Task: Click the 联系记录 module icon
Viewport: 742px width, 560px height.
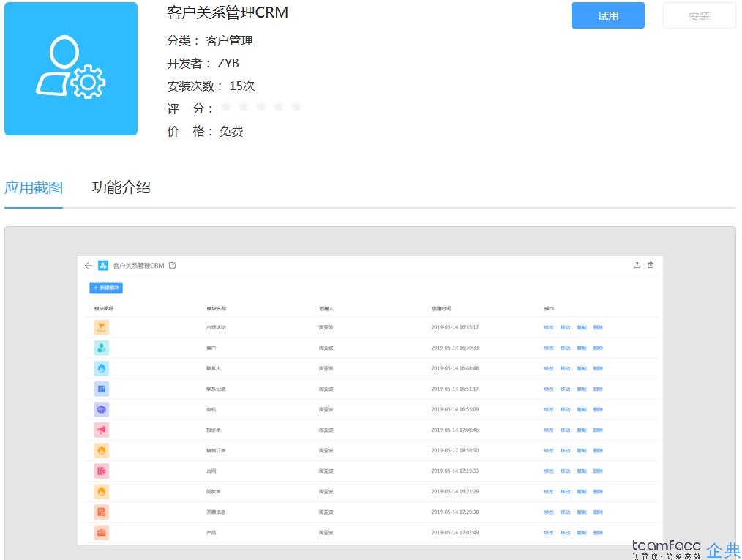Action: point(101,389)
